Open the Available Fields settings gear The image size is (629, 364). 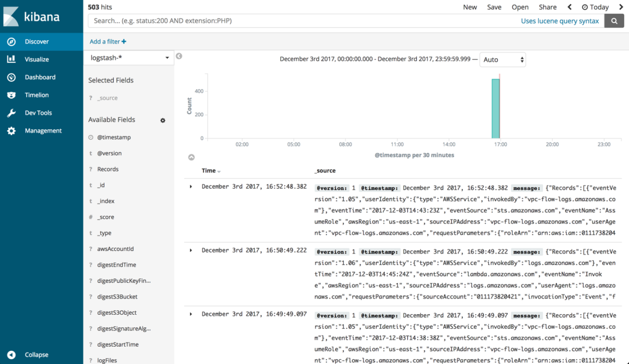[162, 120]
